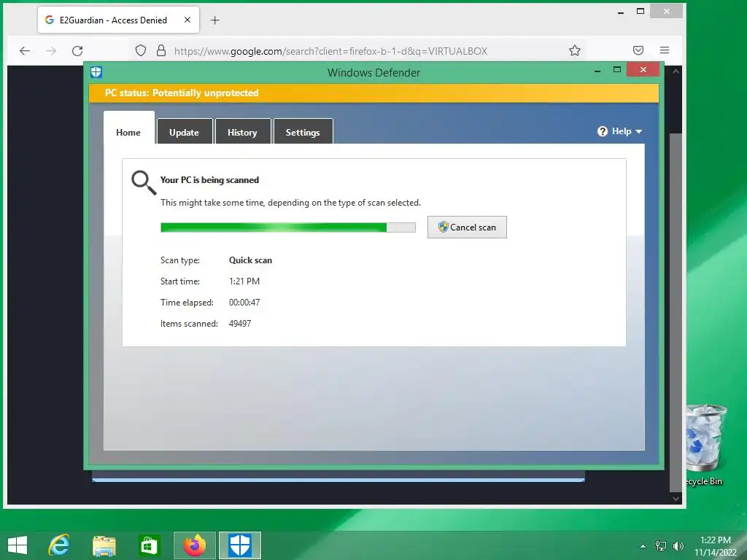Open the Help question mark icon

[x=603, y=131]
